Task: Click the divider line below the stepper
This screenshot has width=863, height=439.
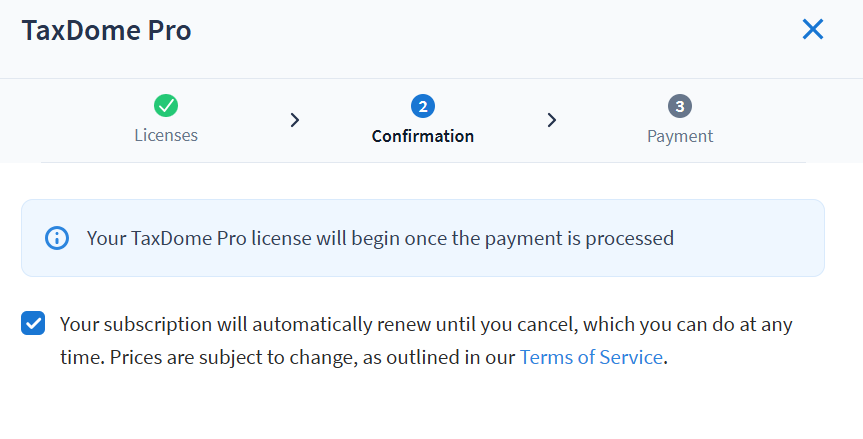Action: [x=422, y=162]
